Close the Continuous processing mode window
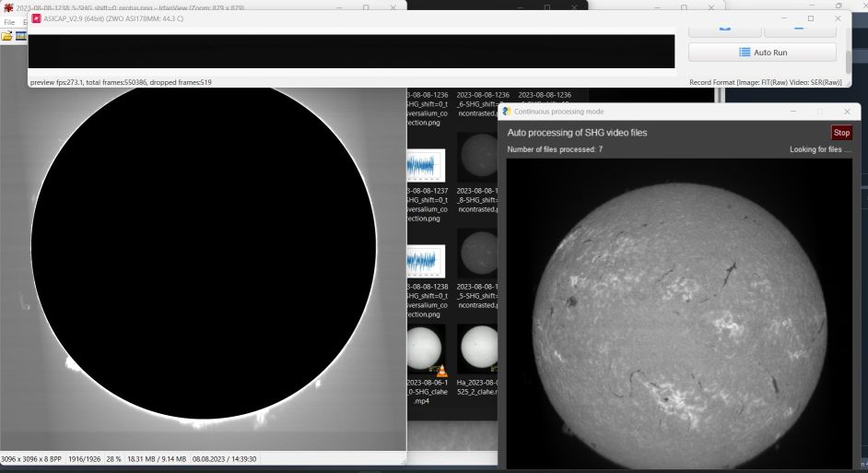 pos(847,112)
